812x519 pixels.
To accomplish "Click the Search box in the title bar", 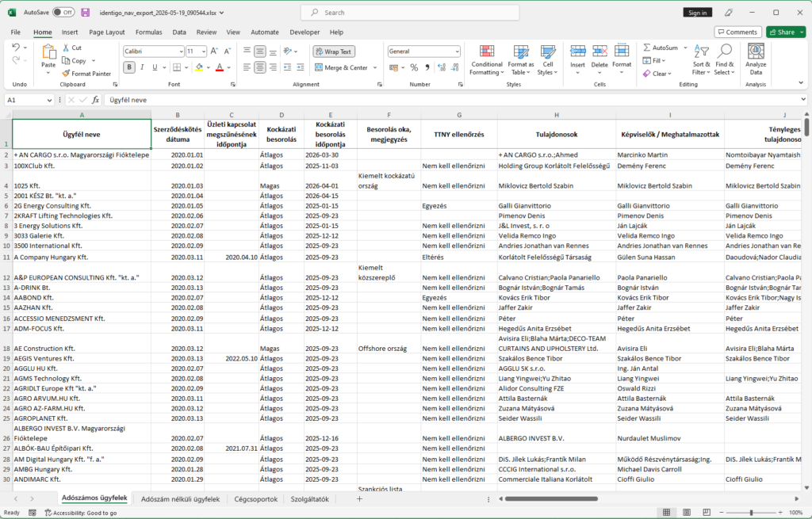I will [x=410, y=13].
